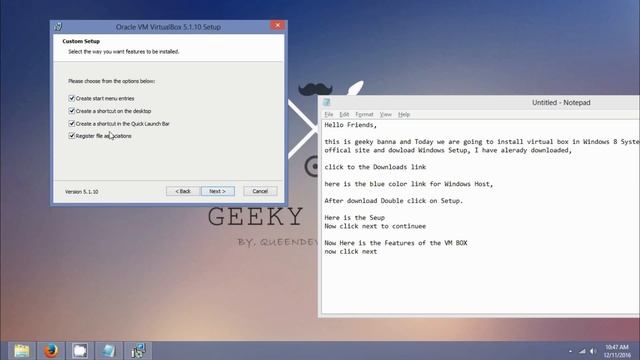
Task: Click 'Here is the Seup' line
Action: (x=354, y=218)
